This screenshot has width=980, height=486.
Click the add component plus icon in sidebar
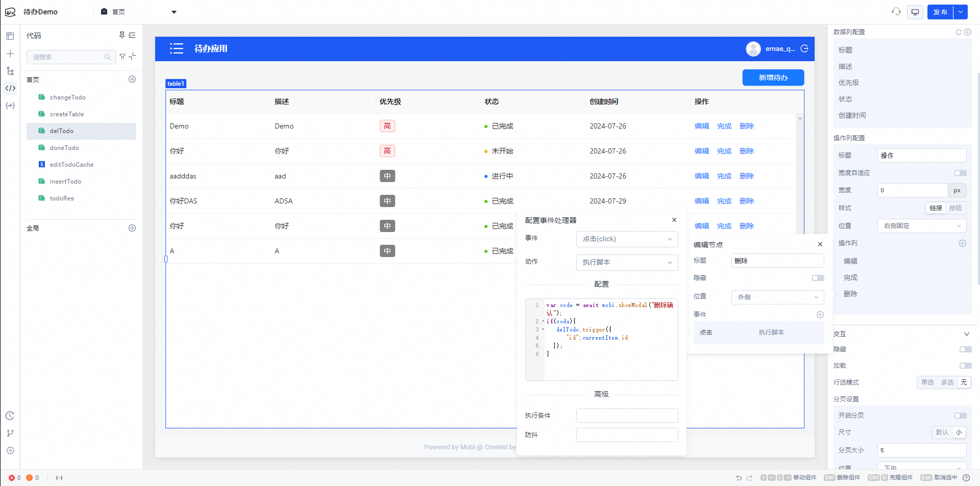click(10, 54)
